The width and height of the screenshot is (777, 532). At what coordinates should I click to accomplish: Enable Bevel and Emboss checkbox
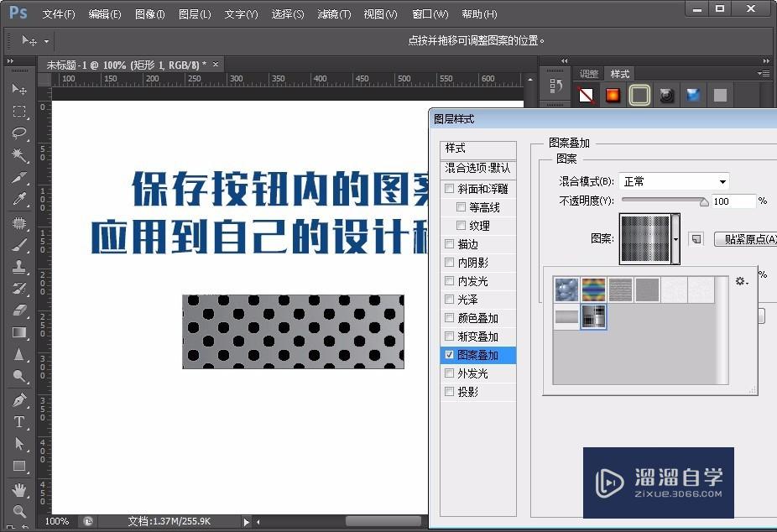[450, 189]
